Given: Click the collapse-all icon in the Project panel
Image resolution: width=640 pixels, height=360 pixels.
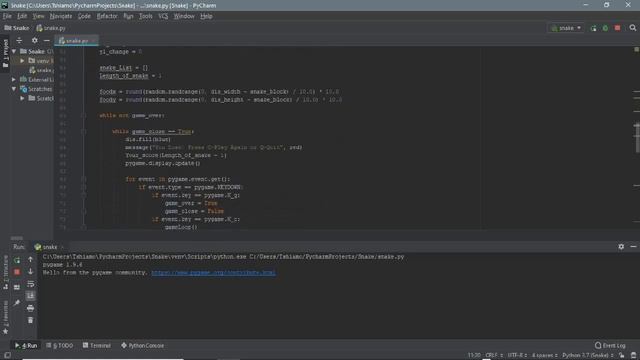Looking at the screenshot, I should (19, 40).
